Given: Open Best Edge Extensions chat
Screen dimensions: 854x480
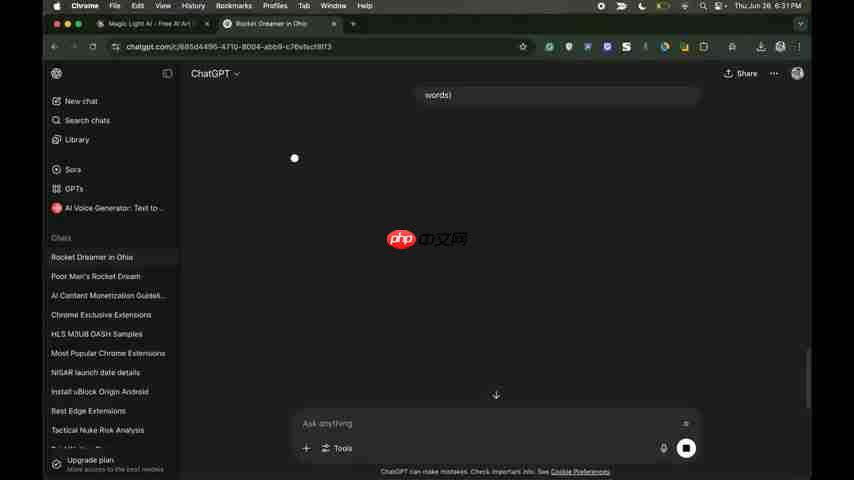Looking at the screenshot, I should [88, 411].
